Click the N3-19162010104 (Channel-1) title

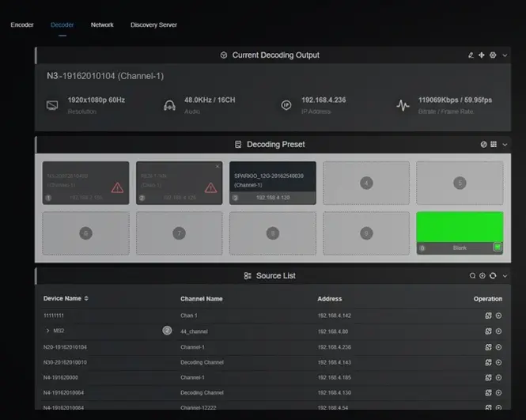coord(105,76)
